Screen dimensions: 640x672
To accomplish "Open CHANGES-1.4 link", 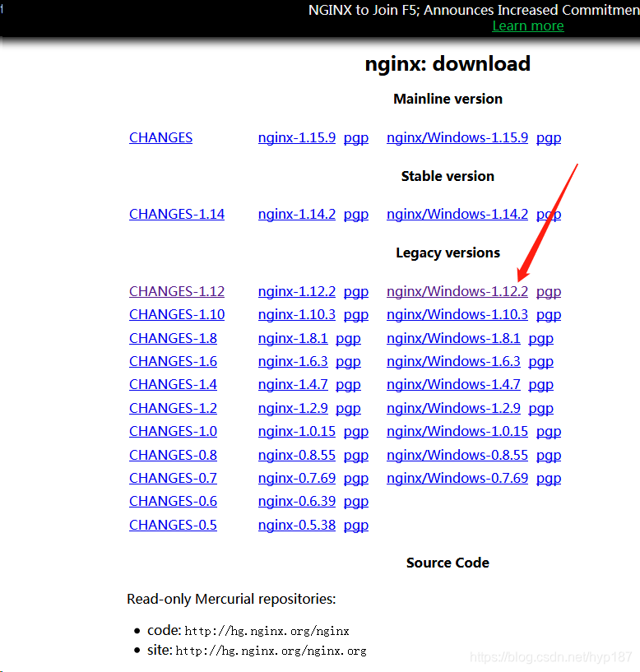I will (173, 384).
